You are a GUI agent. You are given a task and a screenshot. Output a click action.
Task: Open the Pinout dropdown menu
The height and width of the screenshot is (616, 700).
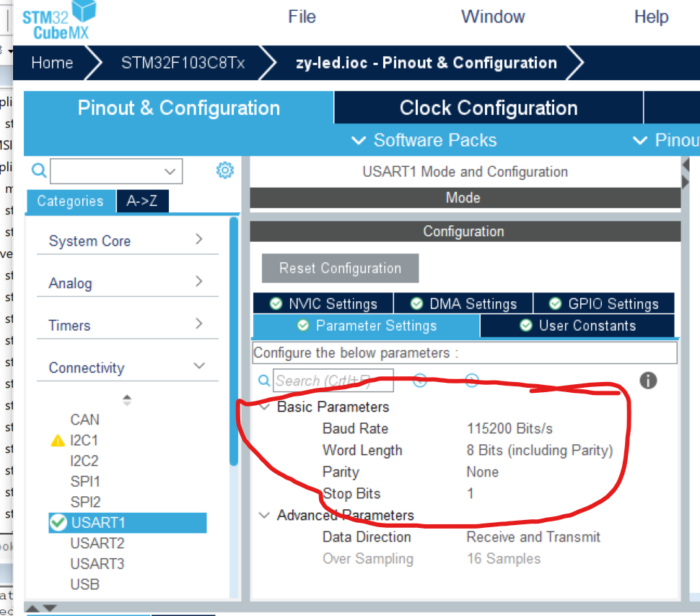(666, 140)
